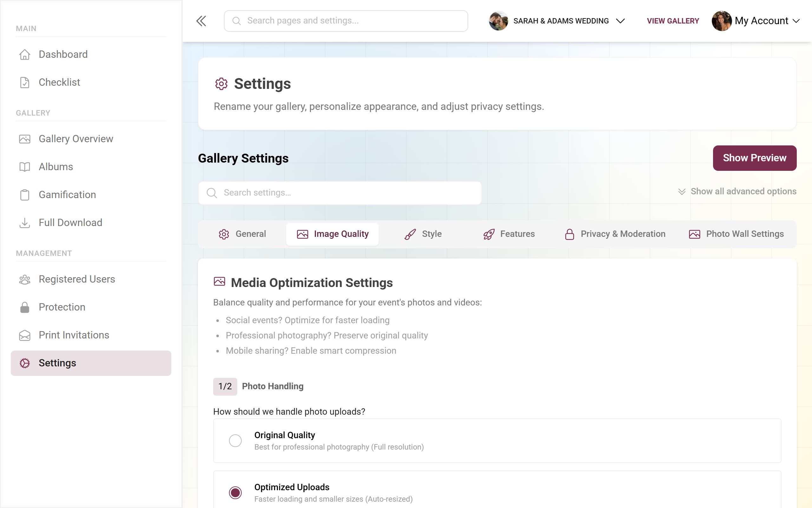
Task: Open the Privacy & Moderation tab
Action: (615, 234)
